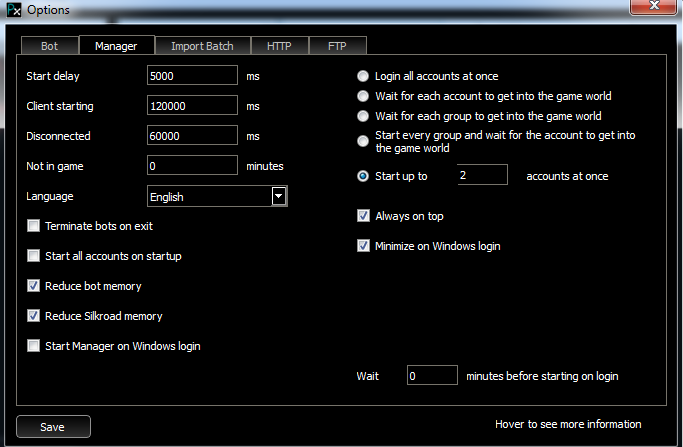The height and width of the screenshot is (447, 683).
Task: Click the app icon in title bar
Action: point(12,8)
